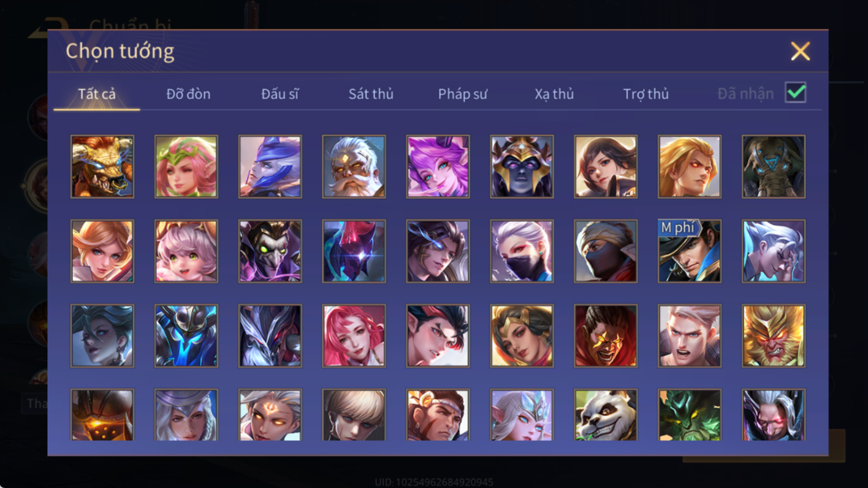Select the pink-haired elf with leaf crown
The width and height of the screenshot is (868, 488).
186,167
